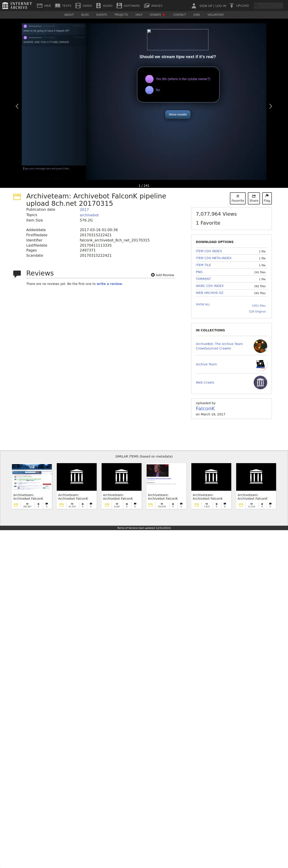Screen dimensions: 288x868
Task: Click the ArchiveBot collection avatar
Action: click(260, 346)
